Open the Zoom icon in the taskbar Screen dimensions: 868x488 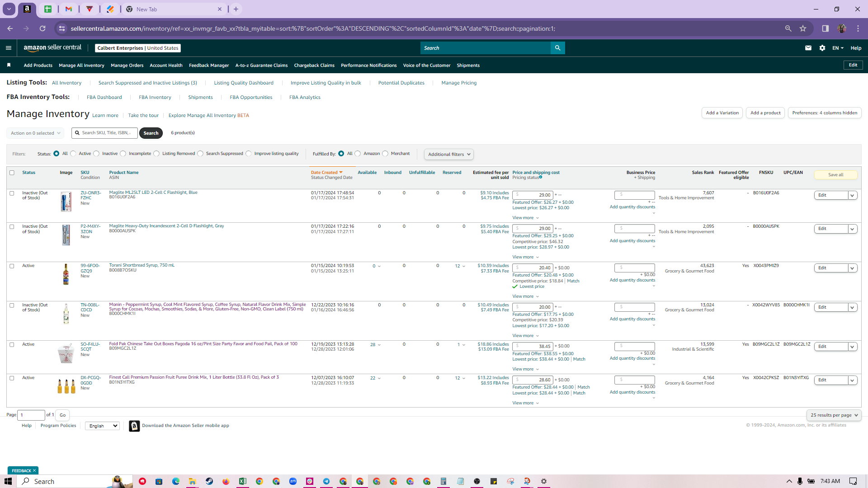pos(293,481)
